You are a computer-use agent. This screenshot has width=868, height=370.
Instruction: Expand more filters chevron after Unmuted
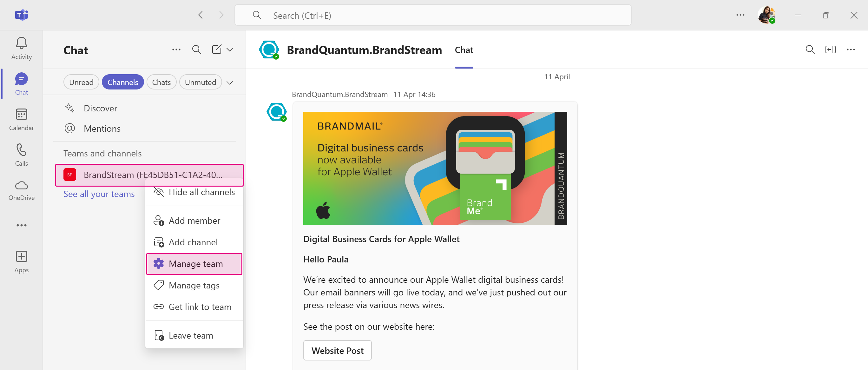tap(230, 83)
